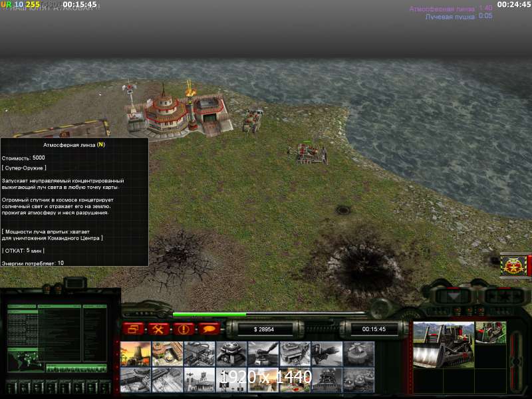This screenshot has height=399, width=532.
Task: Choose third top-row grey supply center icon
Action: [x=199, y=354]
